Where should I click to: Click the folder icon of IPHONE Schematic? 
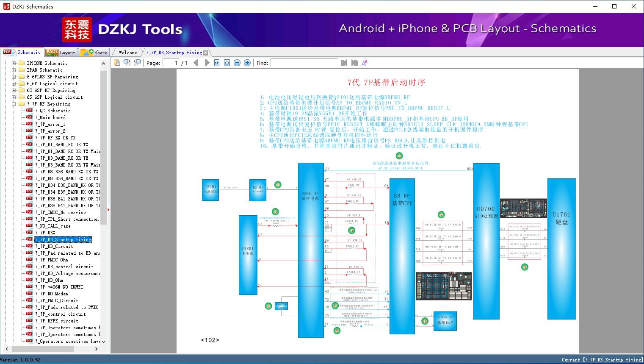pos(22,63)
